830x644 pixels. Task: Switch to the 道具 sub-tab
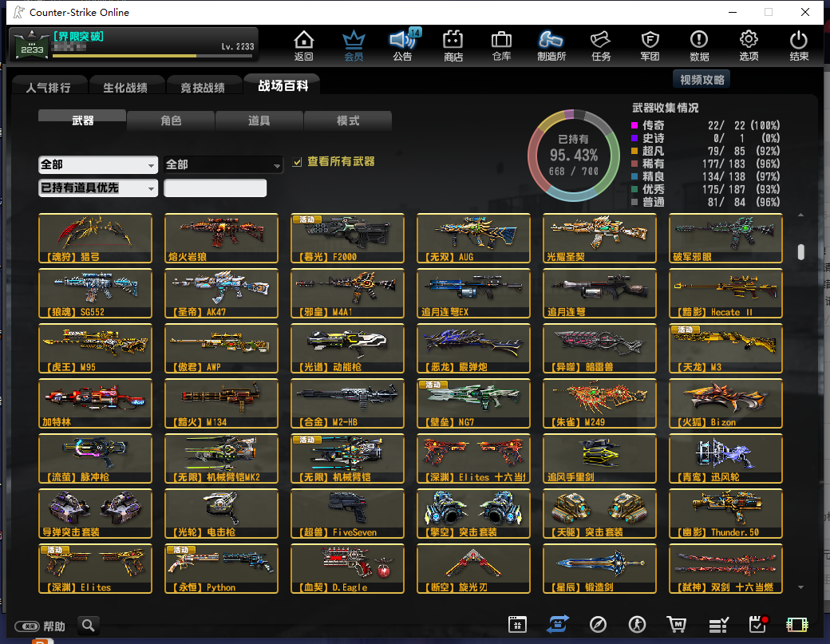point(259,121)
